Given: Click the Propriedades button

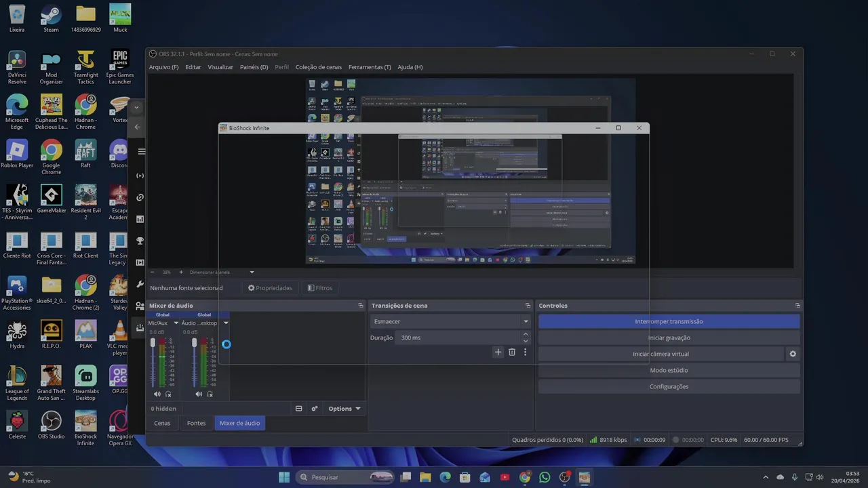Looking at the screenshot, I should [x=270, y=288].
